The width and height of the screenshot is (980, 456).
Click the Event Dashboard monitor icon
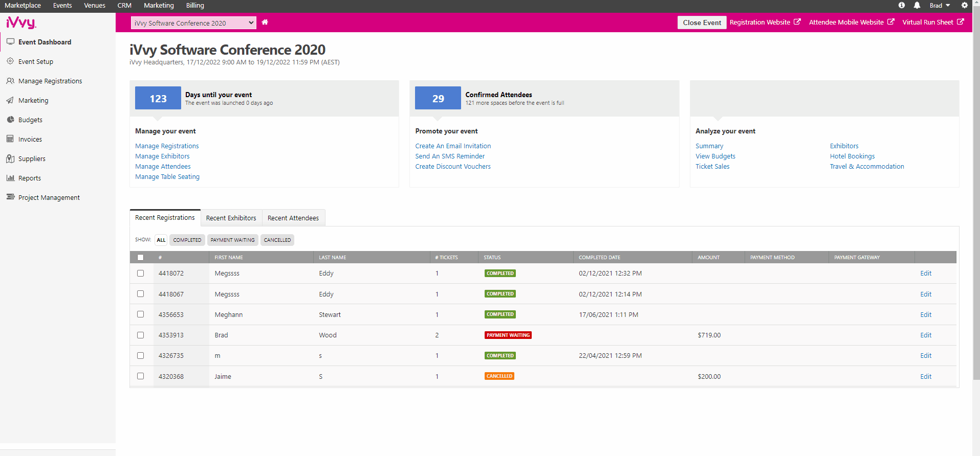point(10,42)
